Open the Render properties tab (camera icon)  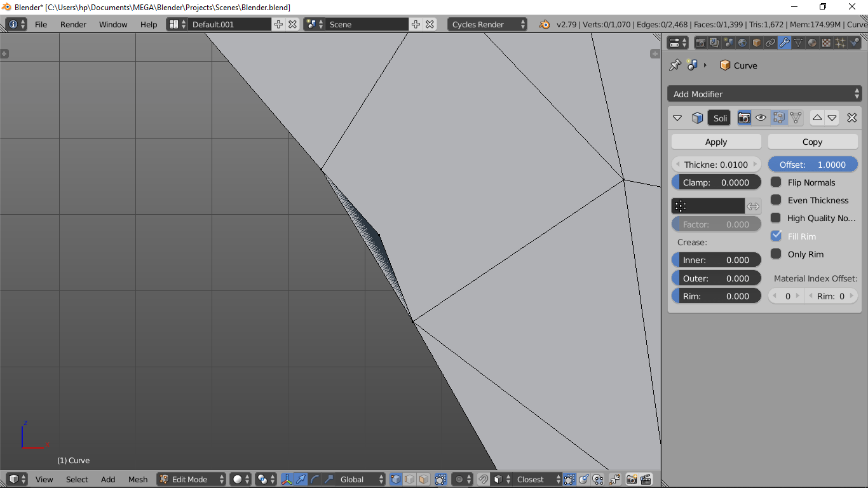click(701, 43)
